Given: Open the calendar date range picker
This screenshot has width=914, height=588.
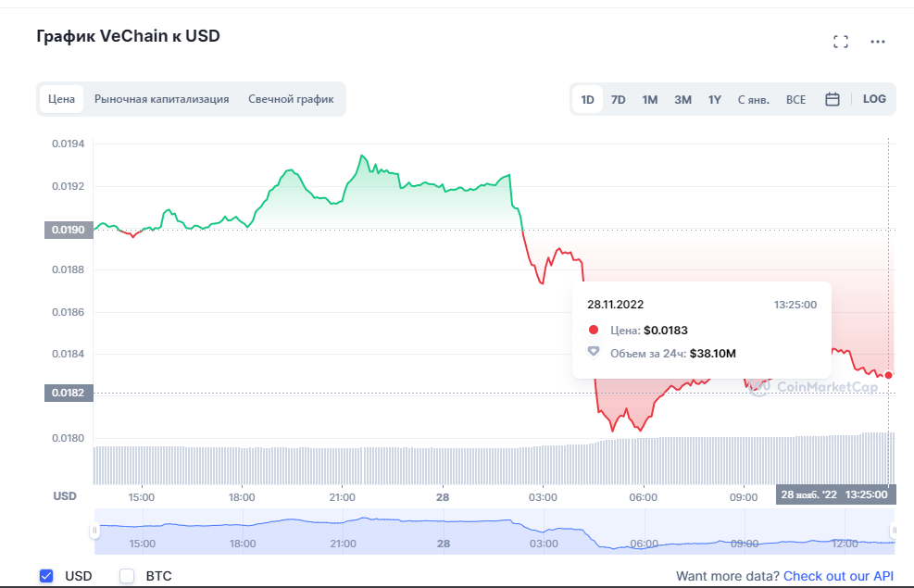Looking at the screenshot, I should (x=833, y=99).
